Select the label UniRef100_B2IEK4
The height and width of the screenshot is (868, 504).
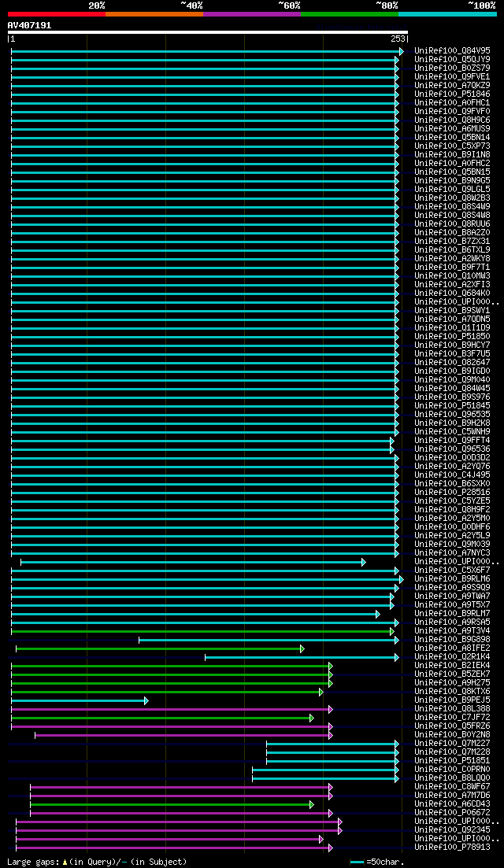pyautogui.click(x=452, y=665)
